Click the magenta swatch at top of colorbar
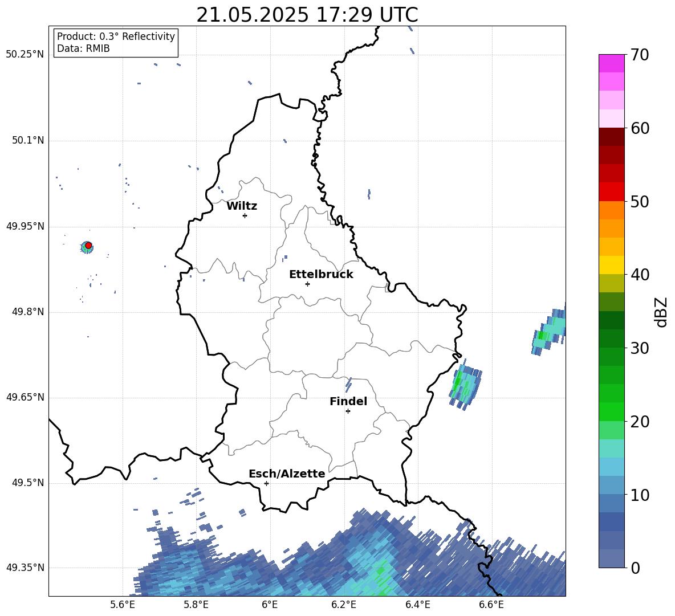 [611, 63]
